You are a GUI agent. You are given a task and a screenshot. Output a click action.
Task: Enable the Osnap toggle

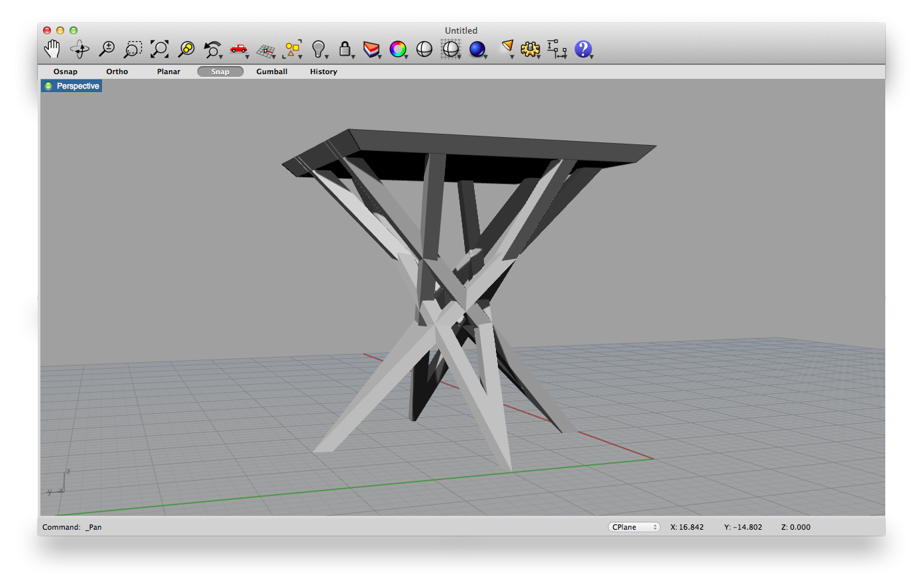coord(65,72)
